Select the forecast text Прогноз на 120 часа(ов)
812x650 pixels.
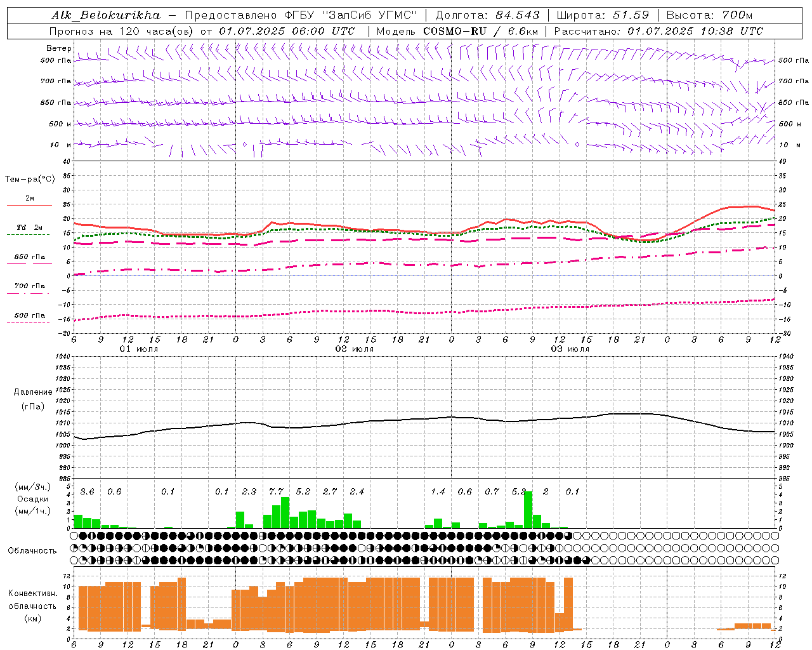(122, 31)
